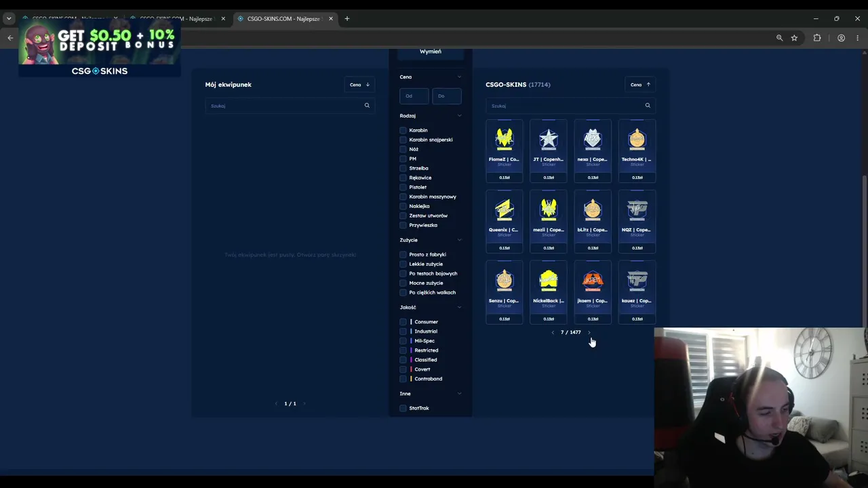868x488 pixels.
Task: Bookmark this page with the star icon
Action: 794,38
